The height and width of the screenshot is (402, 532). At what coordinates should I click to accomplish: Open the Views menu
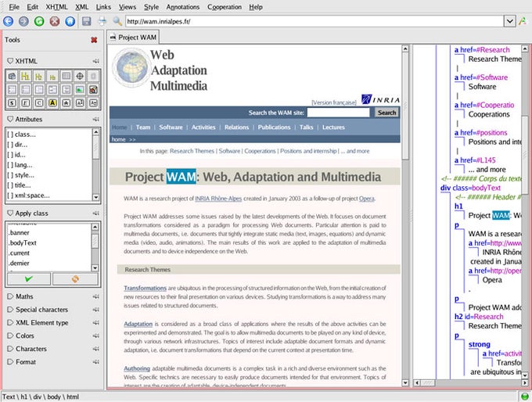coord(128,7)
